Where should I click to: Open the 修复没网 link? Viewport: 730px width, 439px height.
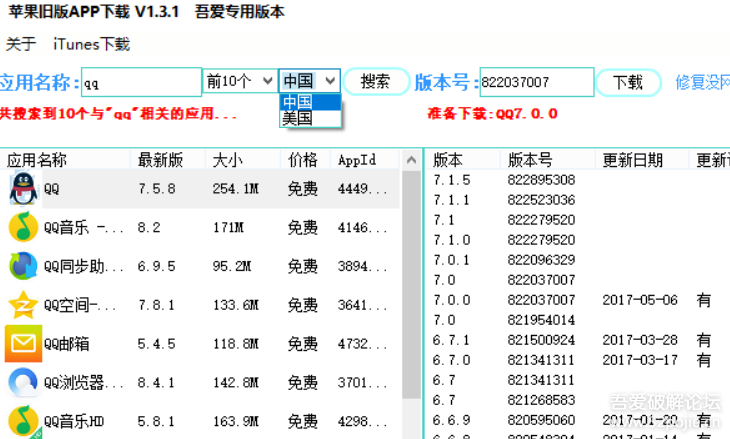(703, 82)
